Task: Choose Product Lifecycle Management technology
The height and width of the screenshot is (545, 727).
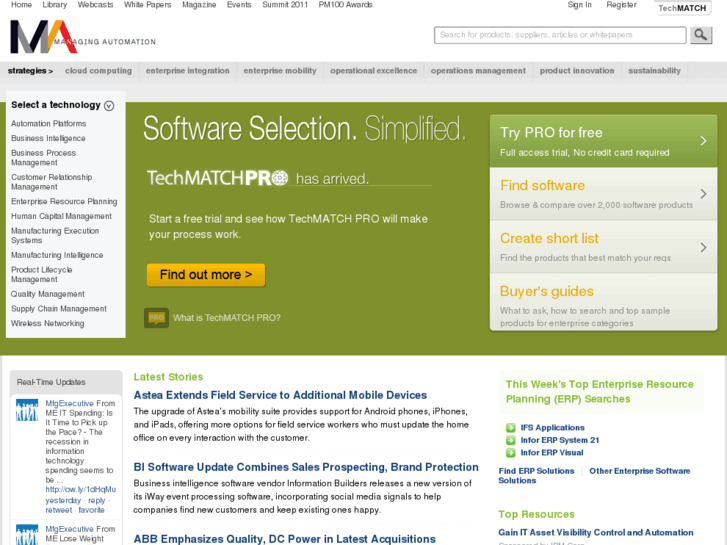Action: coord(42,275)
